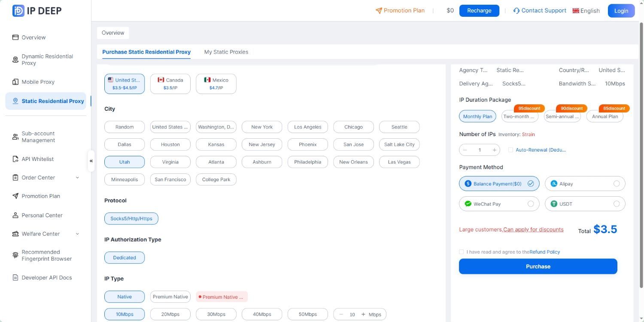The height and width of the screenshot is (322, 644).
Task: Click the Order Center icon
Action: (x=15, y=177)
